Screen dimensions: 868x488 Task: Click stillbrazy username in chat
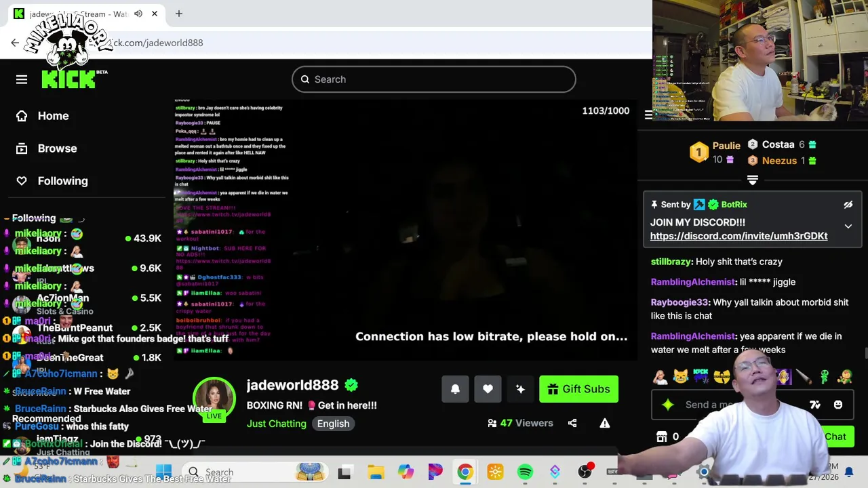click(671, 262)
